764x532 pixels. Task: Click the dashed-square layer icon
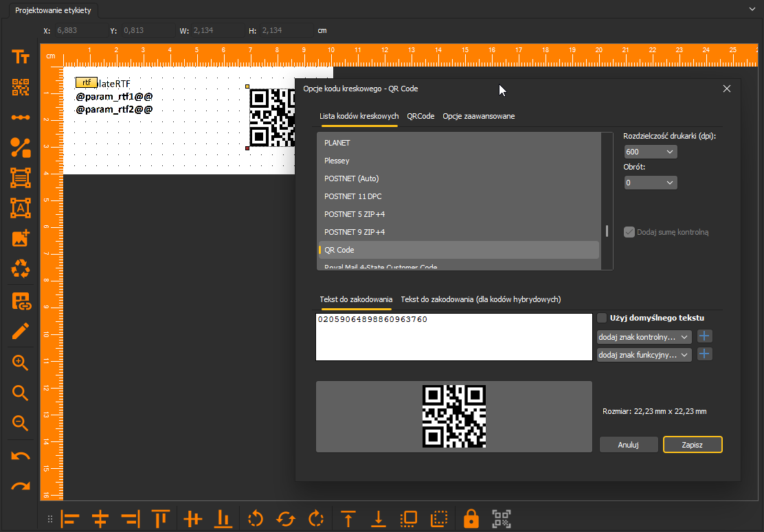tap(439, 519)
